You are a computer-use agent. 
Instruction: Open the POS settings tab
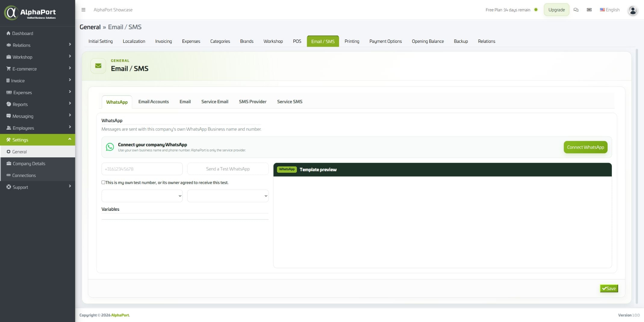pyautogui.click(x=297, y=41)
